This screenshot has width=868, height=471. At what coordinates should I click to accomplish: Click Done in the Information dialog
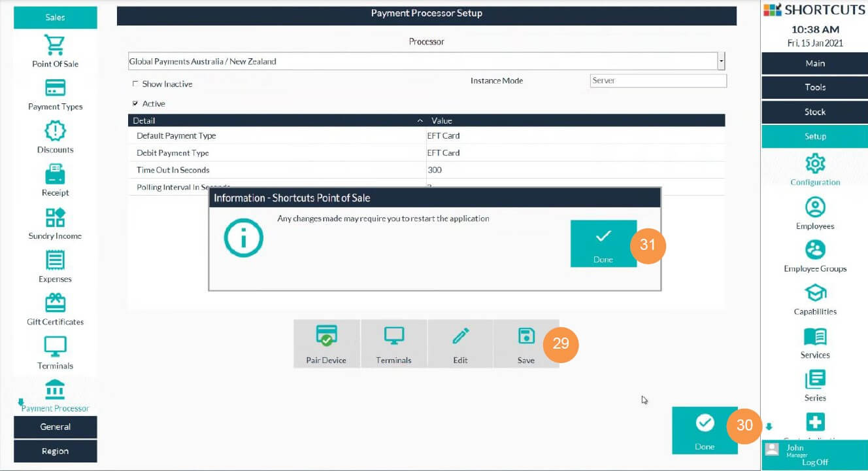point(603,243)
